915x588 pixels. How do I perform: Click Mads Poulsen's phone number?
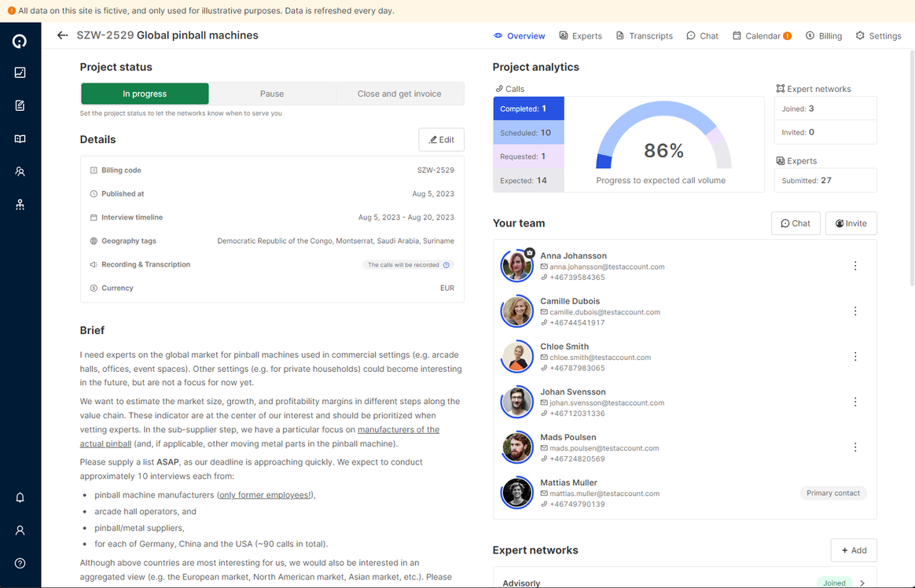(577, 459)
